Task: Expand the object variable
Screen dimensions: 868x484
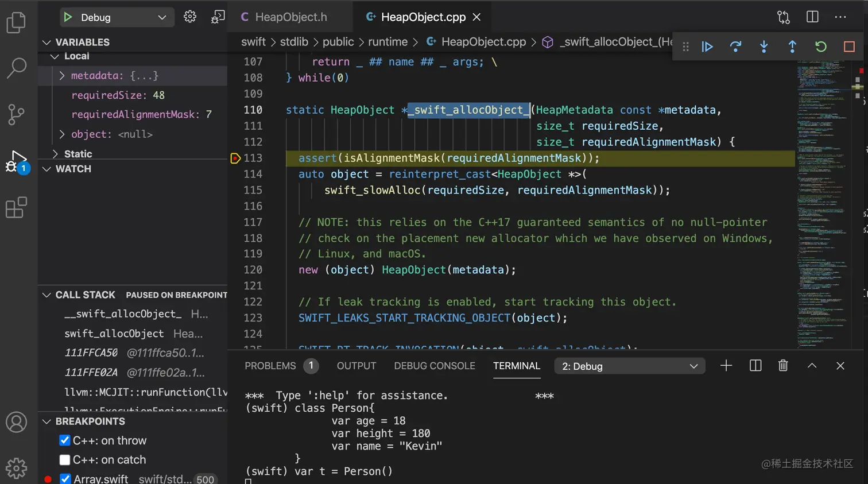Action: point(62,134)
